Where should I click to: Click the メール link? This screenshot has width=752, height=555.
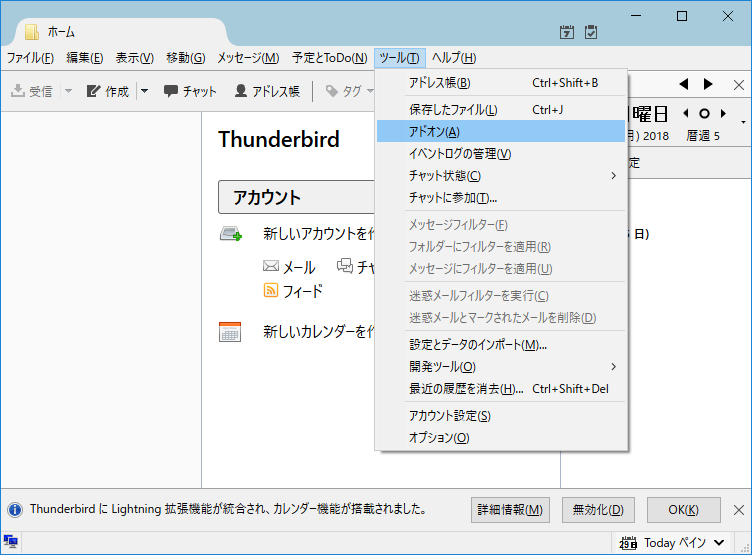pos(299,267)
